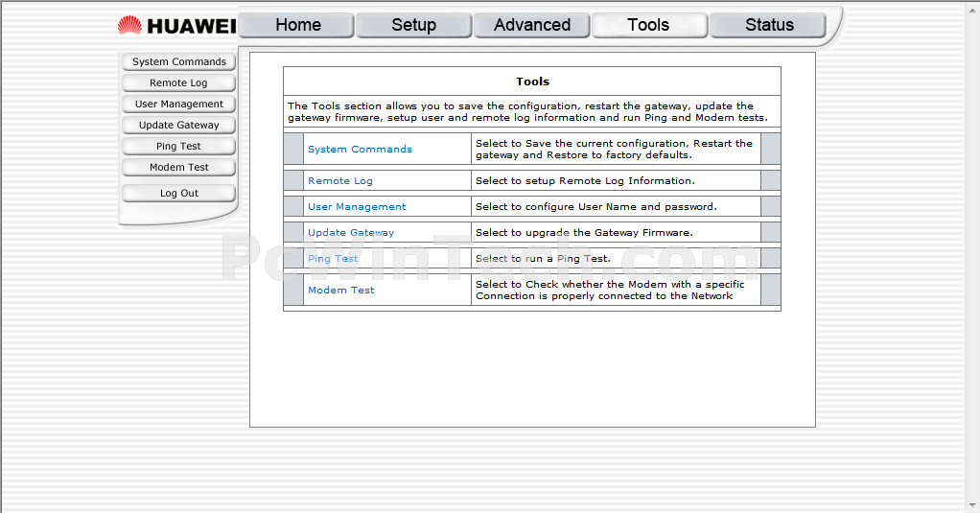The image size is (980, 513).
Task: Open System Commands in the sidebar
Action: 178,62
